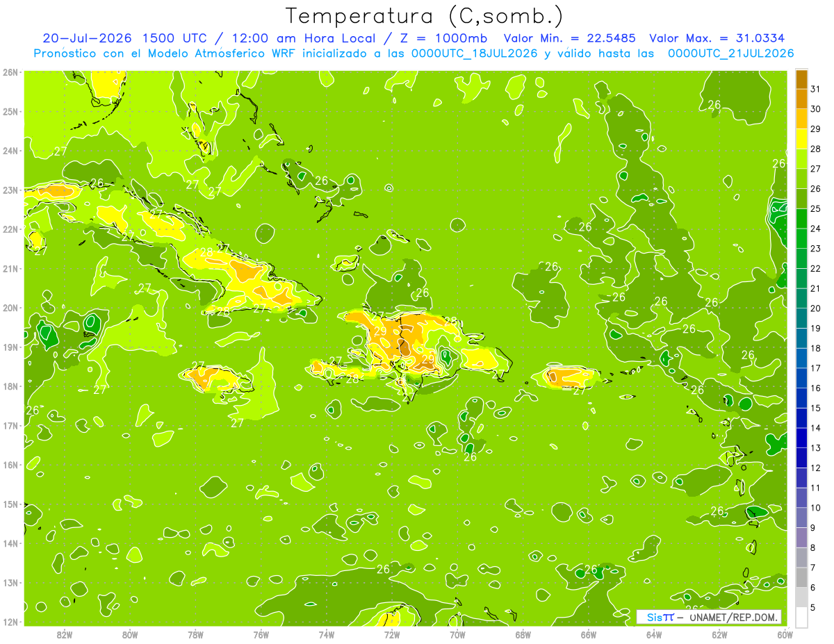834x644 pixels.
Task: Pick the white color bar segment below 5
Action: click(x=801, y=617)
